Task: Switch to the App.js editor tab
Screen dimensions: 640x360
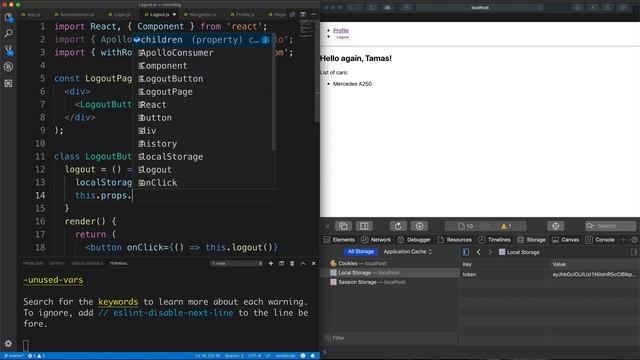Action: tap(31, 14)
